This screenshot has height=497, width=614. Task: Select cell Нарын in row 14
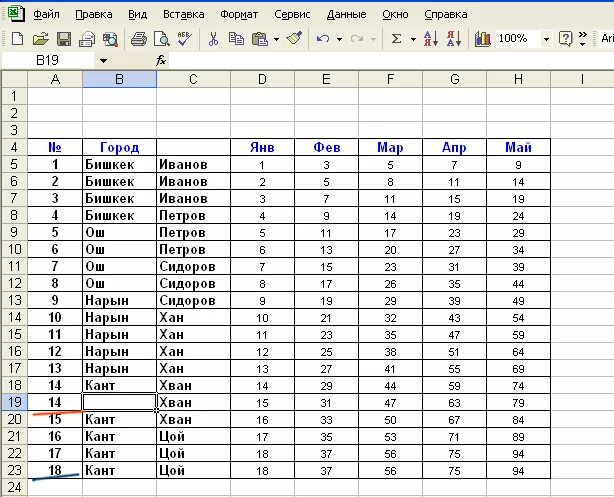pyautogui.click(x=119, y=317)
